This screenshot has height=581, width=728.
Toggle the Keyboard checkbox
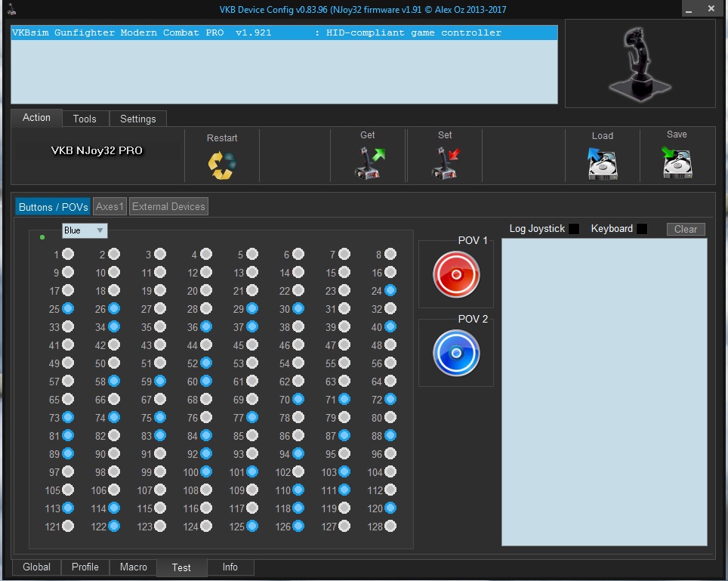[642, 229]
